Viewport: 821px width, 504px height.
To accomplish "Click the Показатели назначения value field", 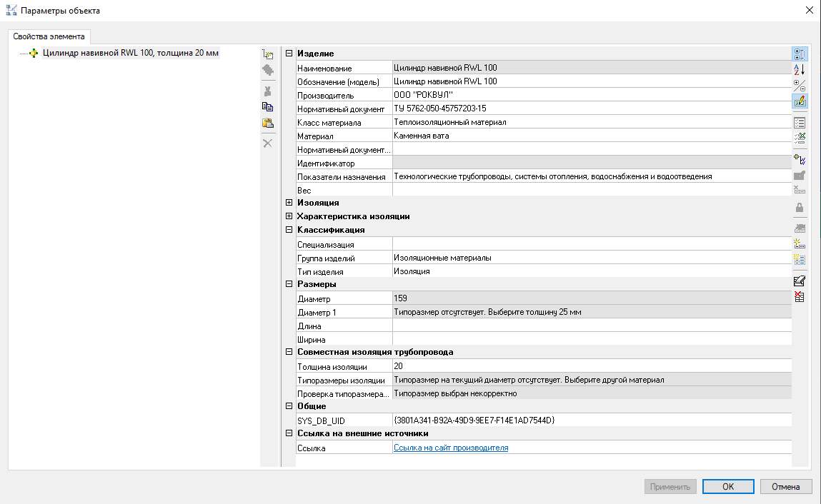I will (592, 177).
